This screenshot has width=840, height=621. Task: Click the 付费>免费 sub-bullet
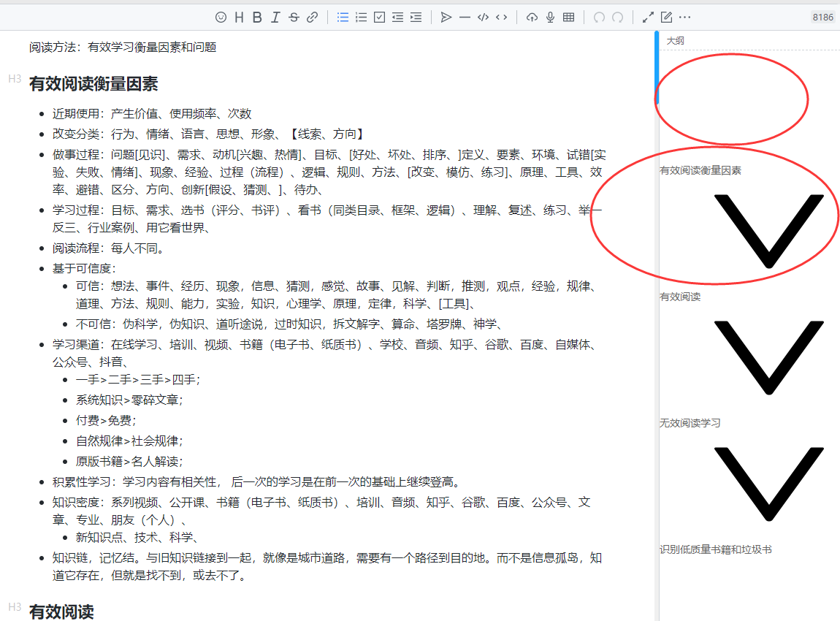[x=106, y=421]
